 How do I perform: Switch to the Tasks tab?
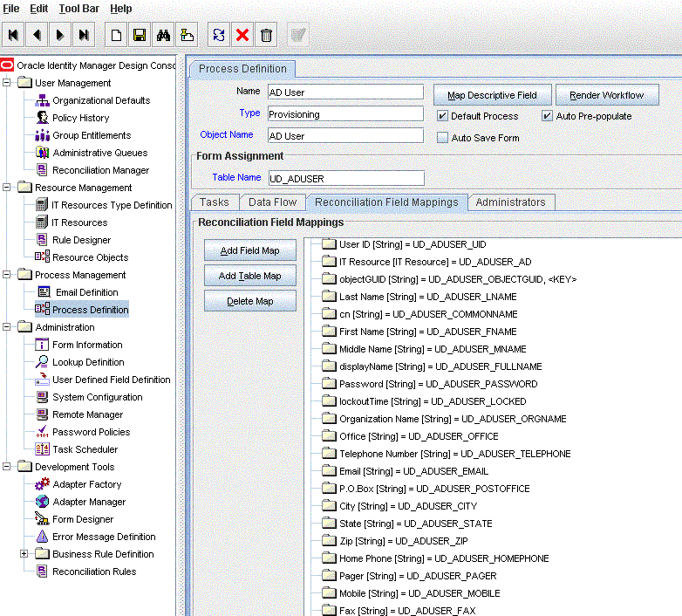tap(215, 202)
